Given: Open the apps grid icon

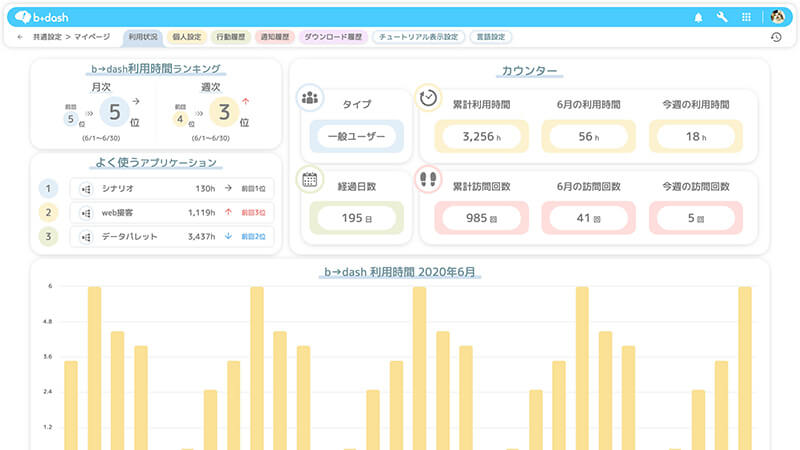Looking at the screenshot, I should click(x=746, y=17).
